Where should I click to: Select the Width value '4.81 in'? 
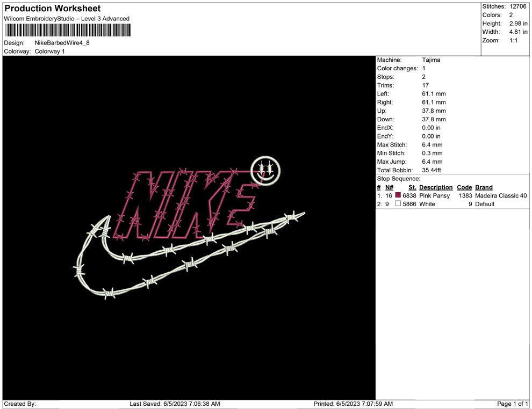point(518,32)
